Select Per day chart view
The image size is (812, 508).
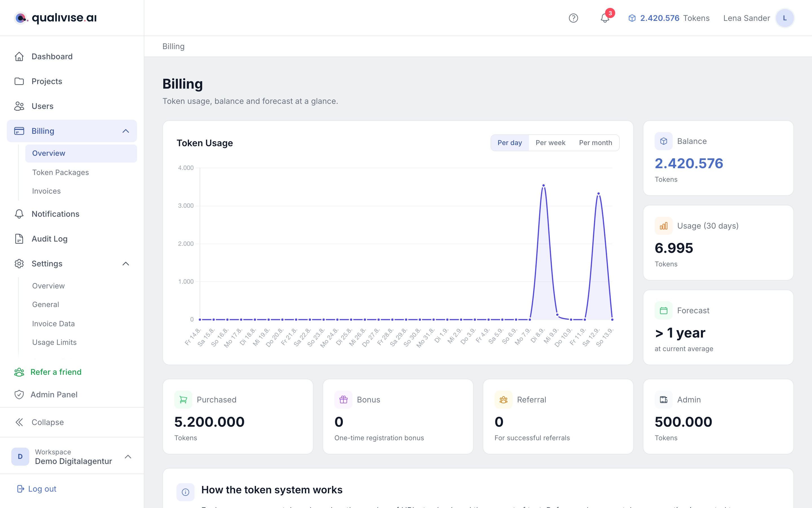click(x=510, y=143)
